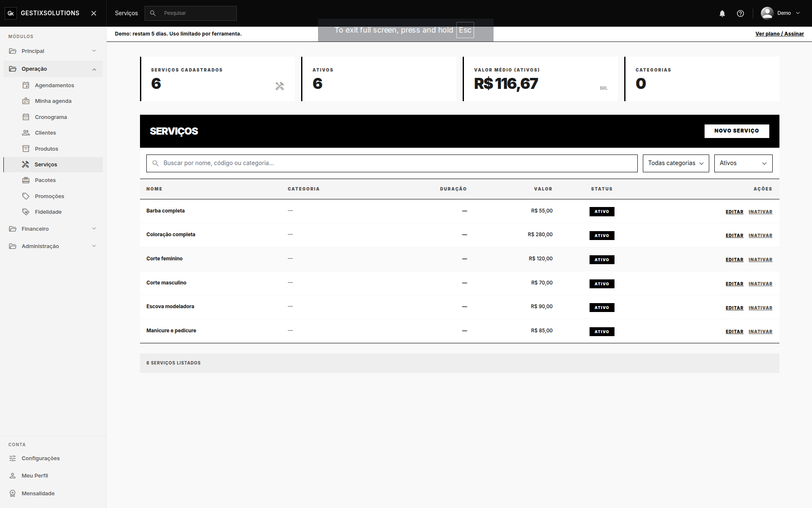Focus the Buscar por nome search field

[392, 163]
